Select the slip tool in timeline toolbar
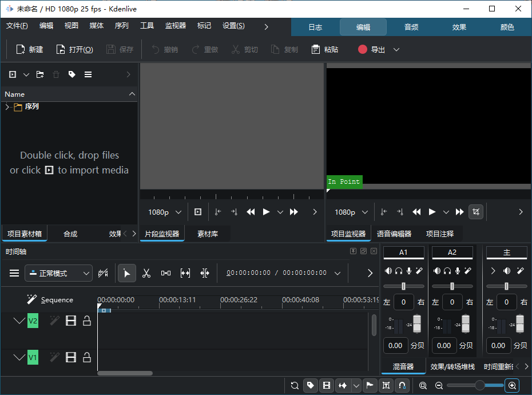Viewport: 532px width, 395px height. 185,273
